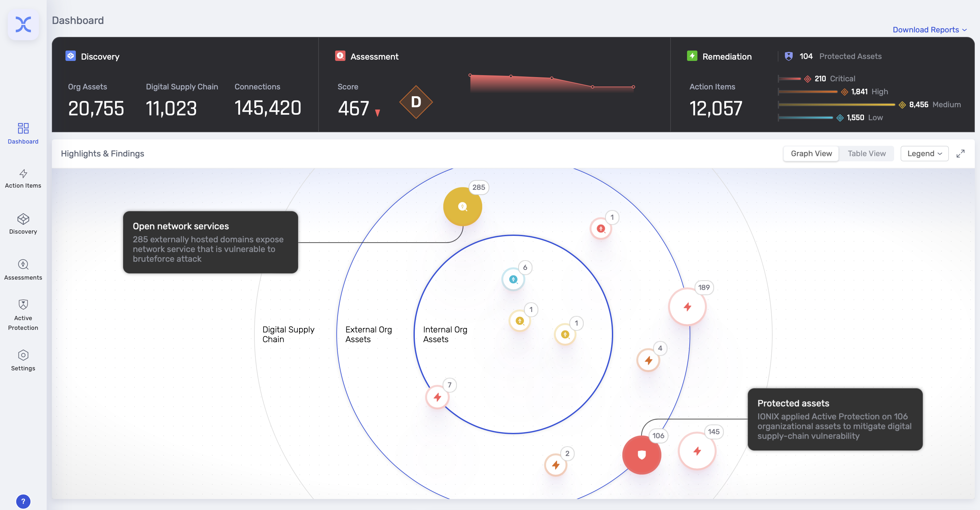Select the yellow 285 findings node
Viewport: 980px width, 510px height.
(x=462, y=206)
